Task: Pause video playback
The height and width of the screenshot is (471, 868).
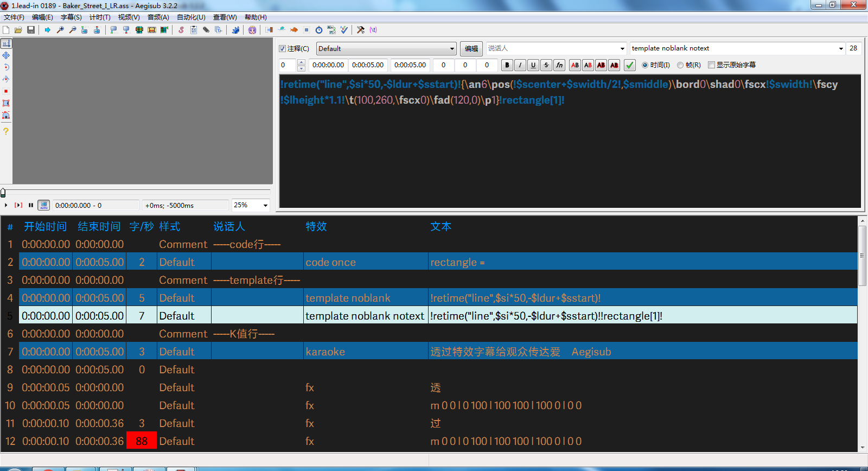Action: pos(31,205)
